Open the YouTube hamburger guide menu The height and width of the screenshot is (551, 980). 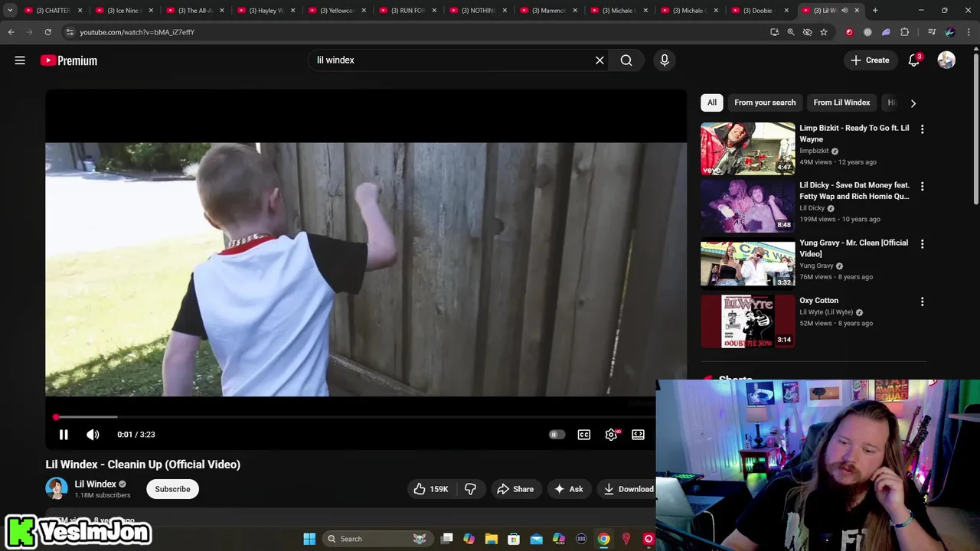(20, 60)
